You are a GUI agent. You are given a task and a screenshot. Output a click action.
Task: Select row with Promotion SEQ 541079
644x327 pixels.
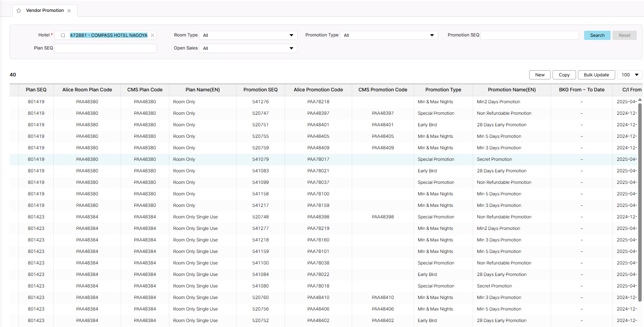pos(260,159)
